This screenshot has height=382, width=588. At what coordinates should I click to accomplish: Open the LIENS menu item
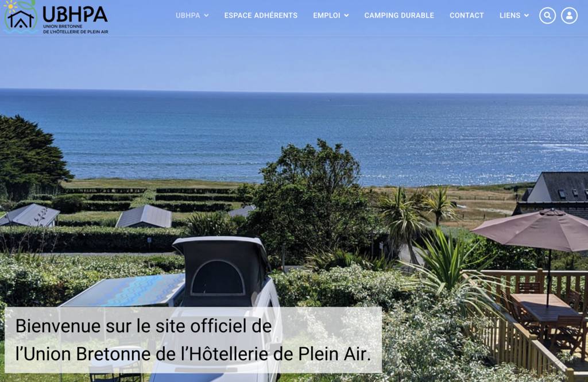(x=510, y=16)
